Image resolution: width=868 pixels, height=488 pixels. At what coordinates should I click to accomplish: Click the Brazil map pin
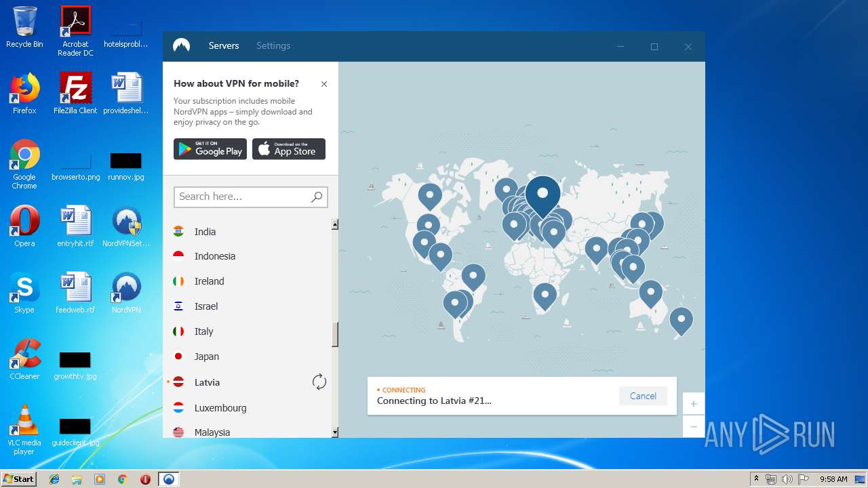[473, 277]
